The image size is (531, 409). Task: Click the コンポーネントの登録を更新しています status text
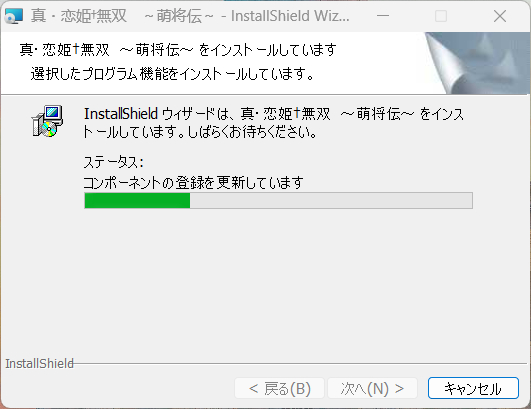(193, 183)
